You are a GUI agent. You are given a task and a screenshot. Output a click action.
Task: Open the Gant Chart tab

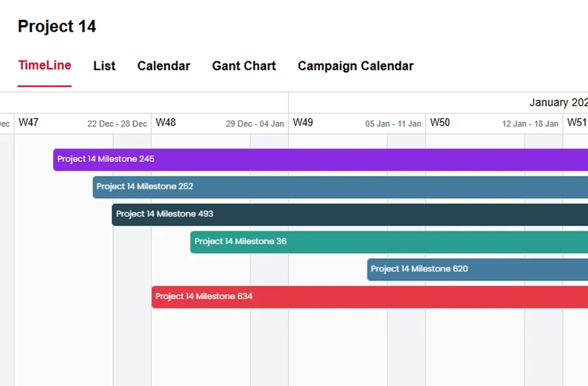(244, 66)
